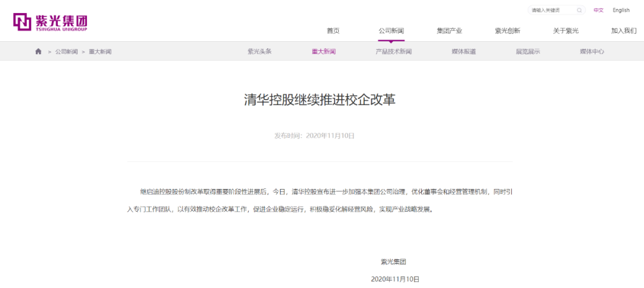This screenshot has height=288, width=644.
Task: Click the article title 清华控股继续推进校企改革
Action: coord(320,101)
